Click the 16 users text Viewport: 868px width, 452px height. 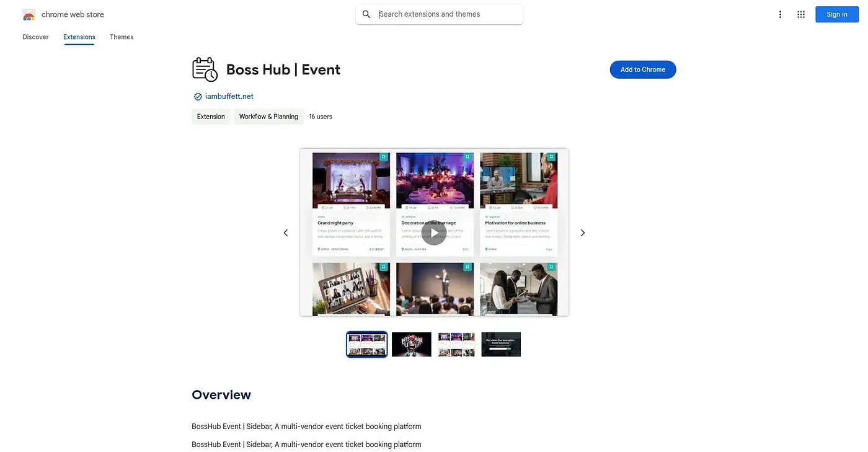coord(321,117)
